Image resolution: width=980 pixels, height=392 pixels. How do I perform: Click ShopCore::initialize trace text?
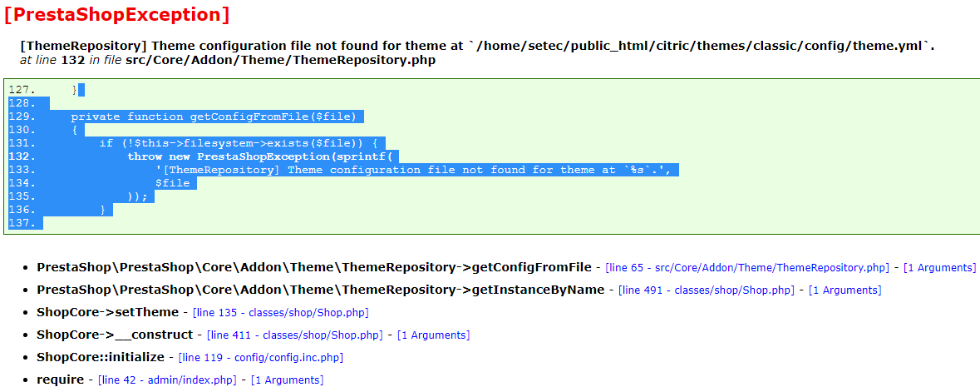pyautogui.click(x=101, y=357)
